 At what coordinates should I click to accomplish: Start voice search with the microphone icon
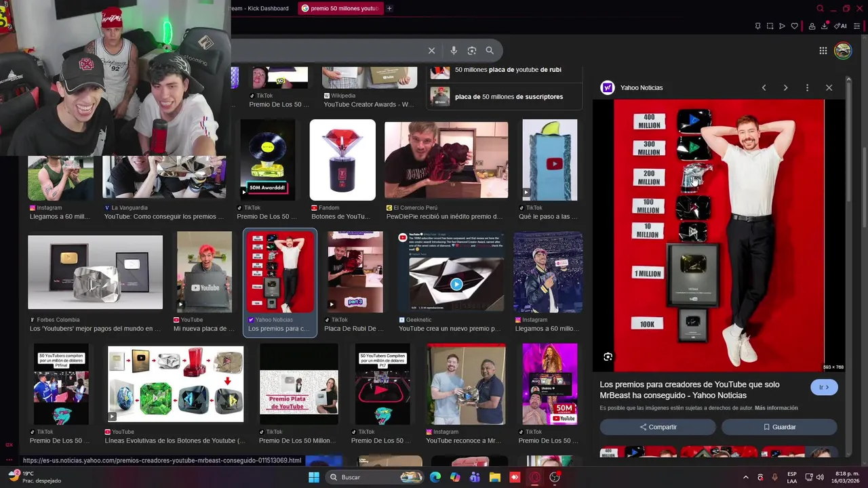click(454, 50)
